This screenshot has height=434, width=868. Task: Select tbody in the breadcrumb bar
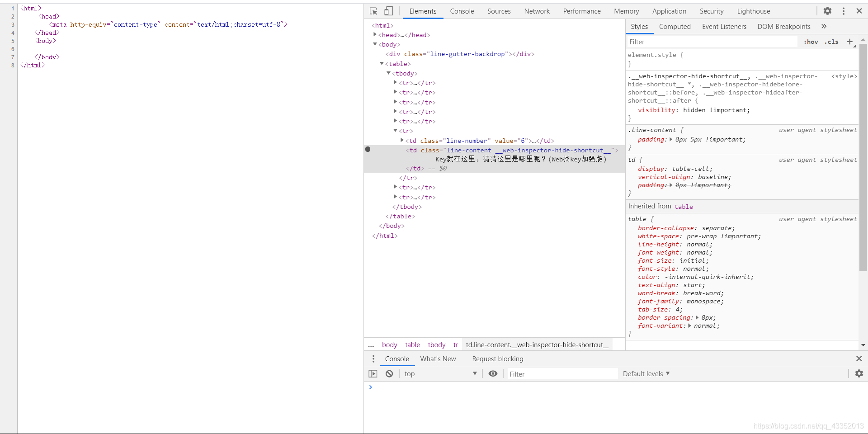(437, 344)
